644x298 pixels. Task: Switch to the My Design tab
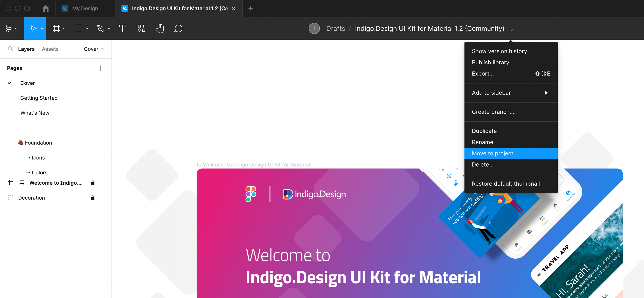[85, 8]
